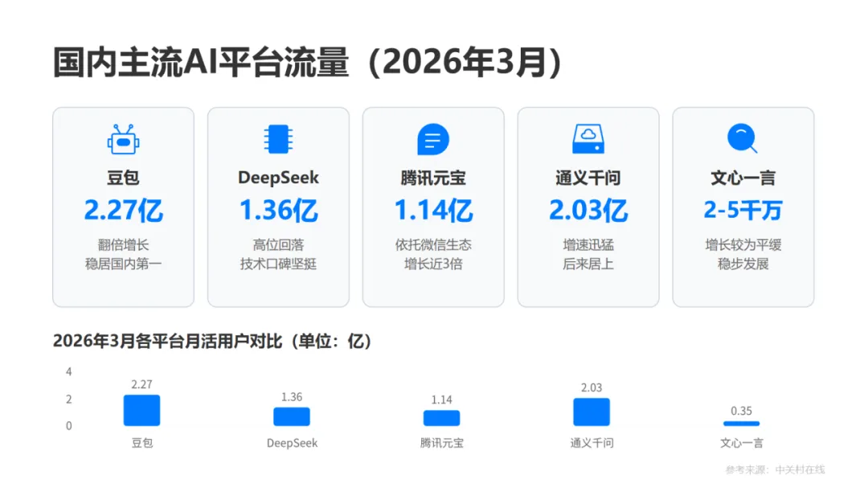
Task: Click the 0.35 data label
Action: click(x=741, y=411)
